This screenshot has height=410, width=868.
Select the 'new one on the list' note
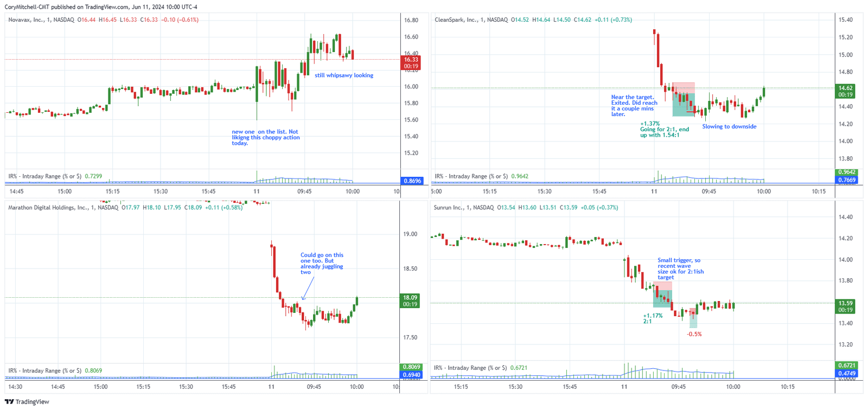[x=265, y=137]
